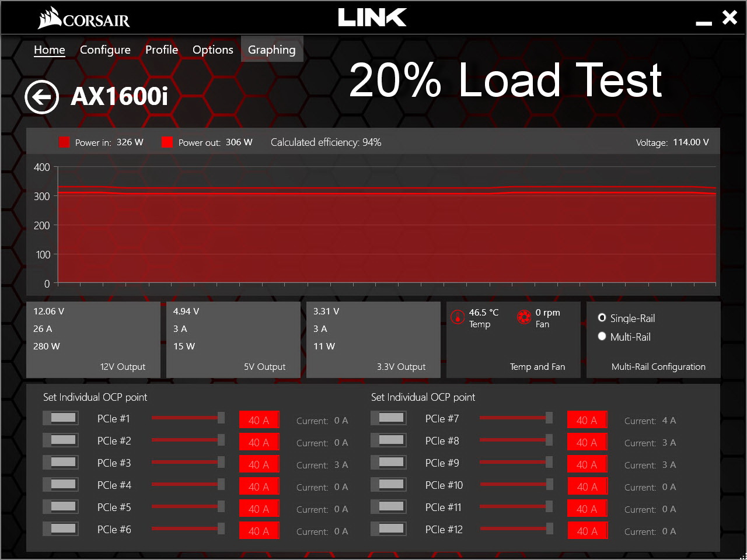The height and width of the screenshot is (560, 747).
Task: Click the PCIe #7 40 A limit box
Action: click(587, 420)
